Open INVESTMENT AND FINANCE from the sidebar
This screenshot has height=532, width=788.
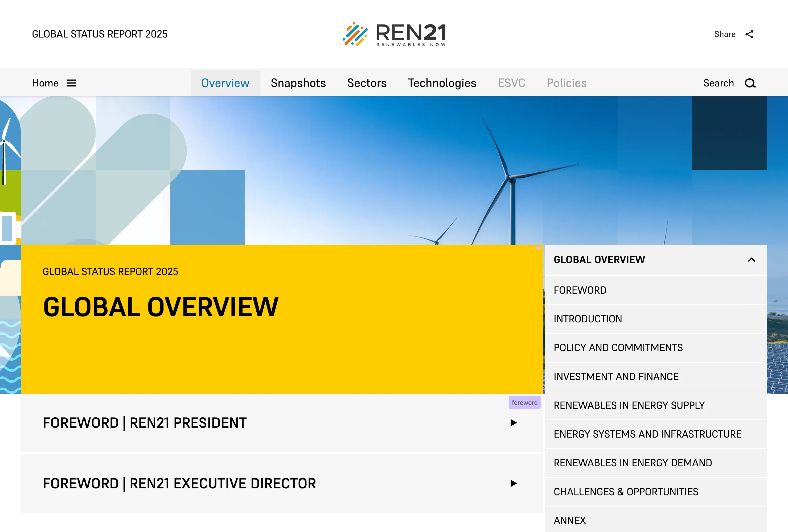click(616, 376)
